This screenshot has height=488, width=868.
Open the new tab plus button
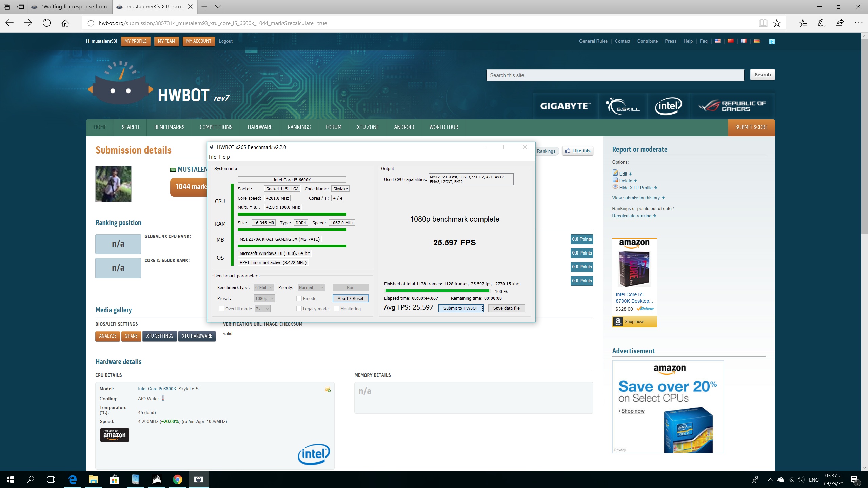pos(204,6)
